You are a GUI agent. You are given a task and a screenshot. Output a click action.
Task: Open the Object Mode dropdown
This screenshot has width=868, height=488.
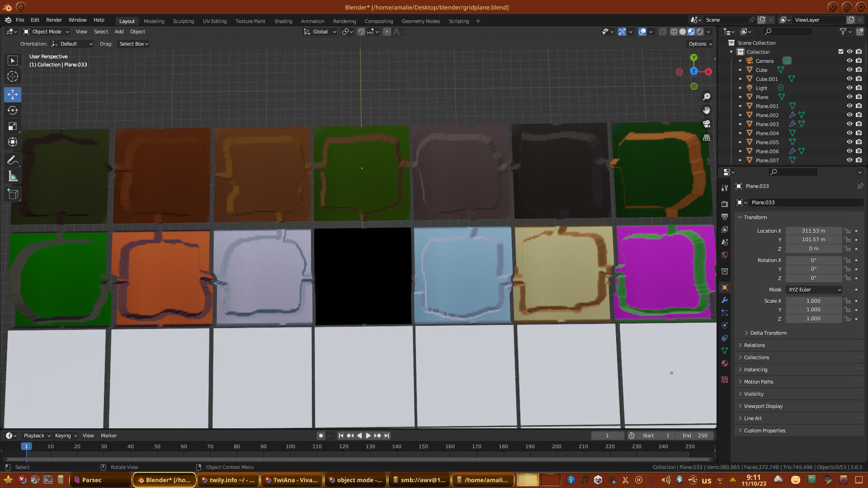(46, 32)
